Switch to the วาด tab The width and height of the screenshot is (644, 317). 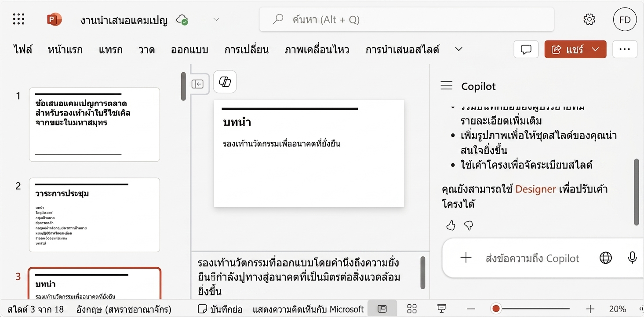click(147, 49)
